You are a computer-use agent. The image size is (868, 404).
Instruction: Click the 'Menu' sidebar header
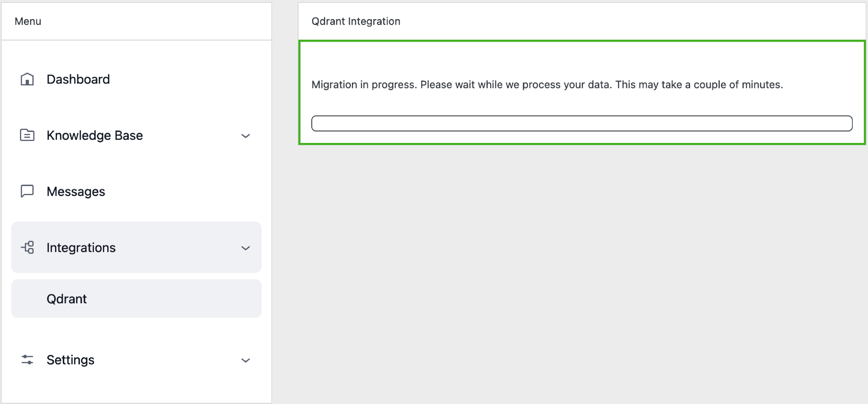pos(28,21)
